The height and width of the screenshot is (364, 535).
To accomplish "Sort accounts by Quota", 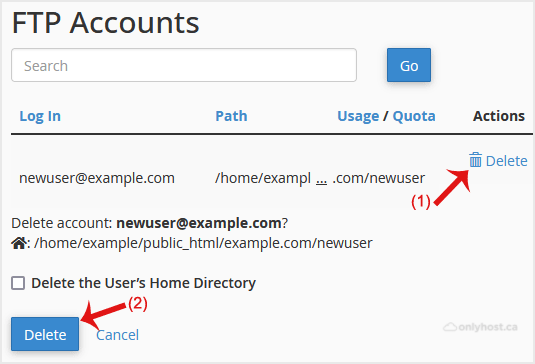I will point(414,116).
